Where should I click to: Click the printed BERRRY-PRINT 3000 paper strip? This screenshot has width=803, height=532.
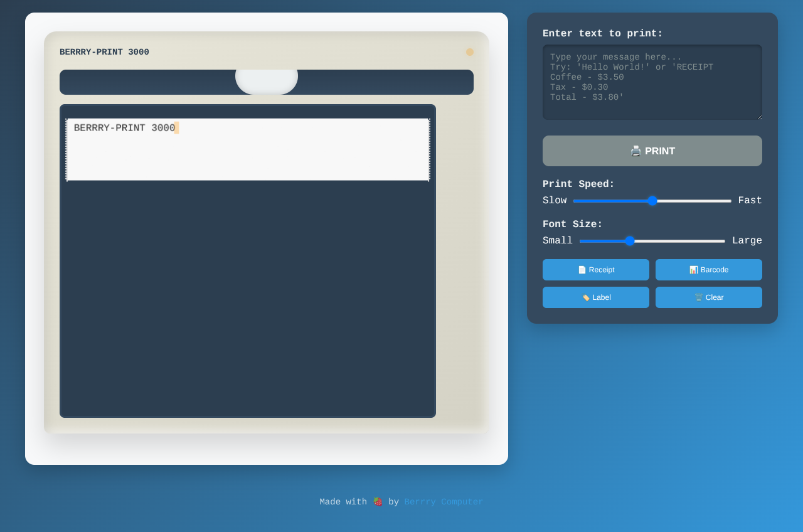[x=248, y=149]
